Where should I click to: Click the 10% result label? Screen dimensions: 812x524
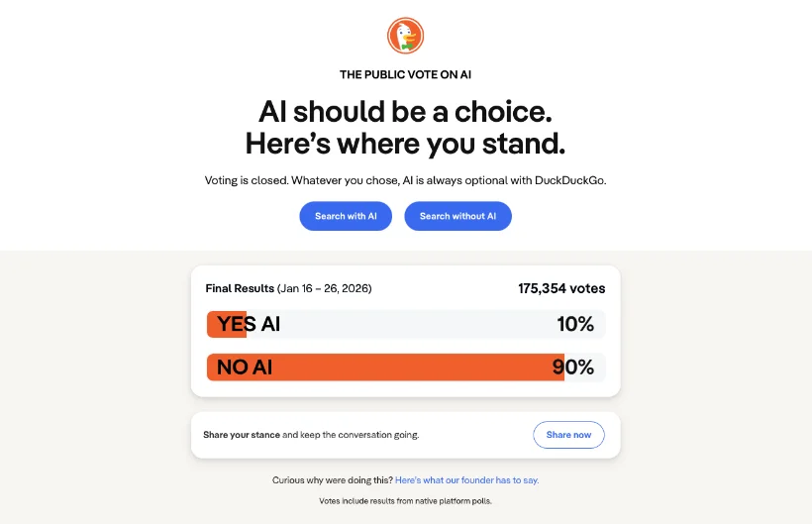(x=574, y=324)
